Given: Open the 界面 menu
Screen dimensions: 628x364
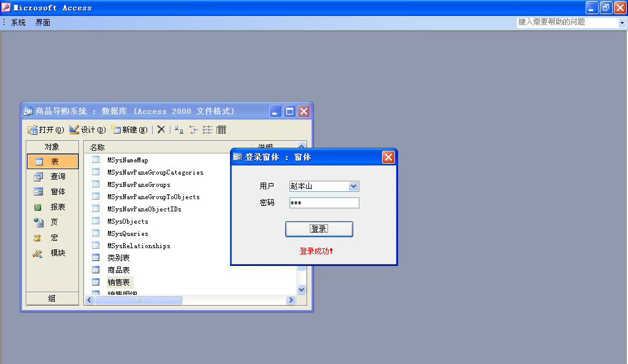Looking at the screenshot, I should pos(42,23).
